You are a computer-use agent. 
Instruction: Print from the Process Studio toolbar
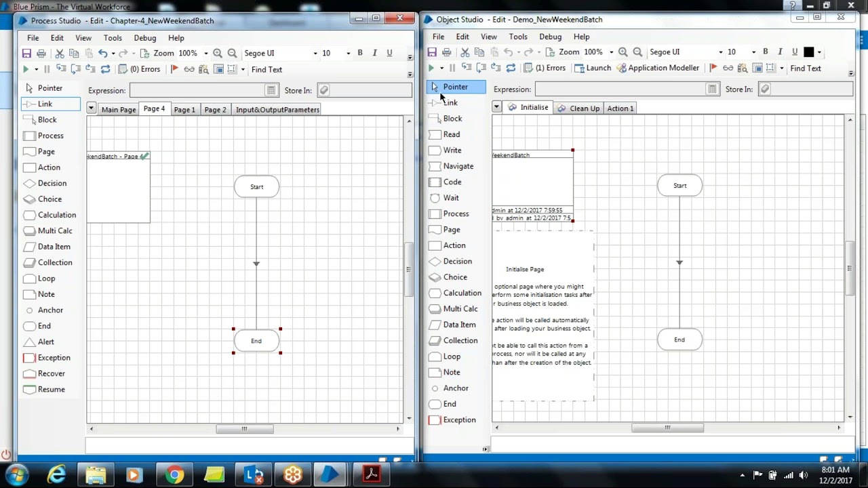(41, 53)
